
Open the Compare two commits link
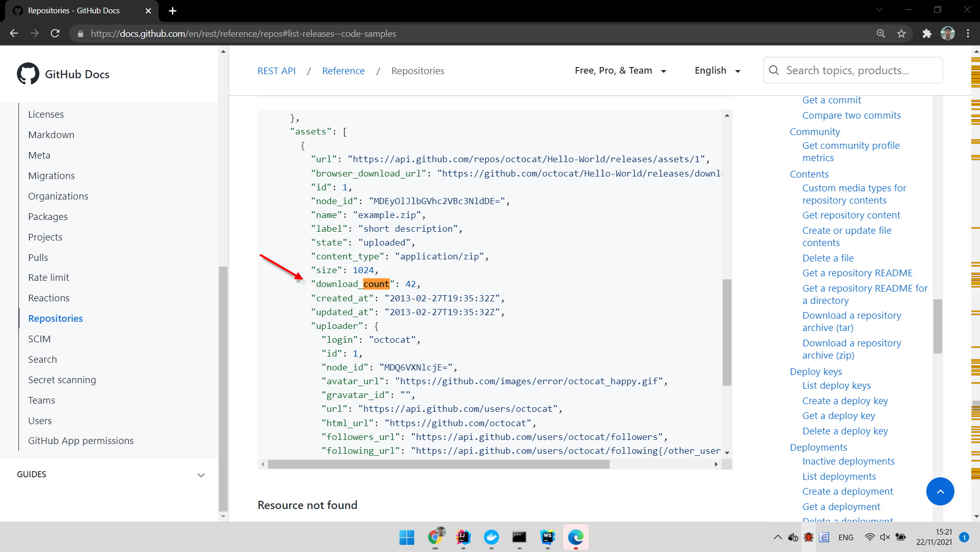[x=852, y=115]
